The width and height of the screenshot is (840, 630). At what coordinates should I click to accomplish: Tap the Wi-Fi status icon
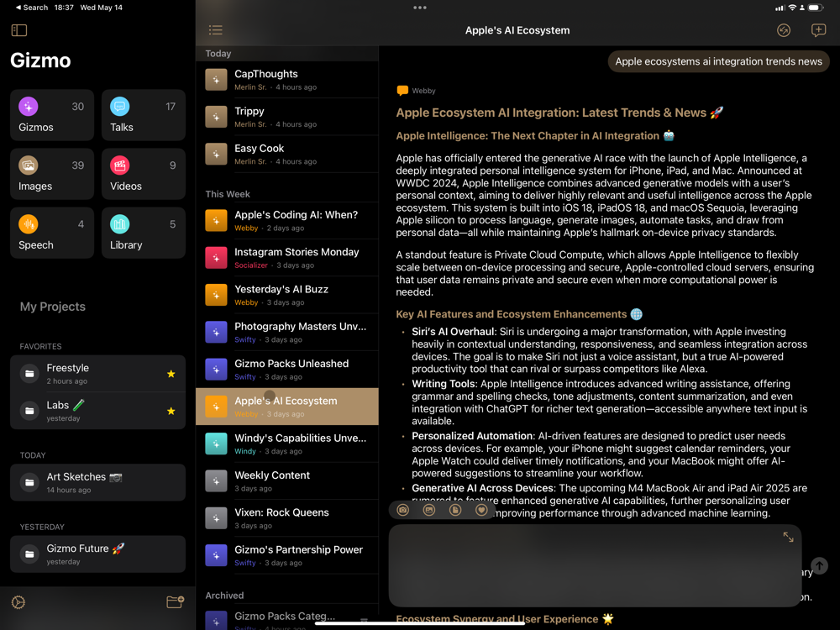click(792, 8)
